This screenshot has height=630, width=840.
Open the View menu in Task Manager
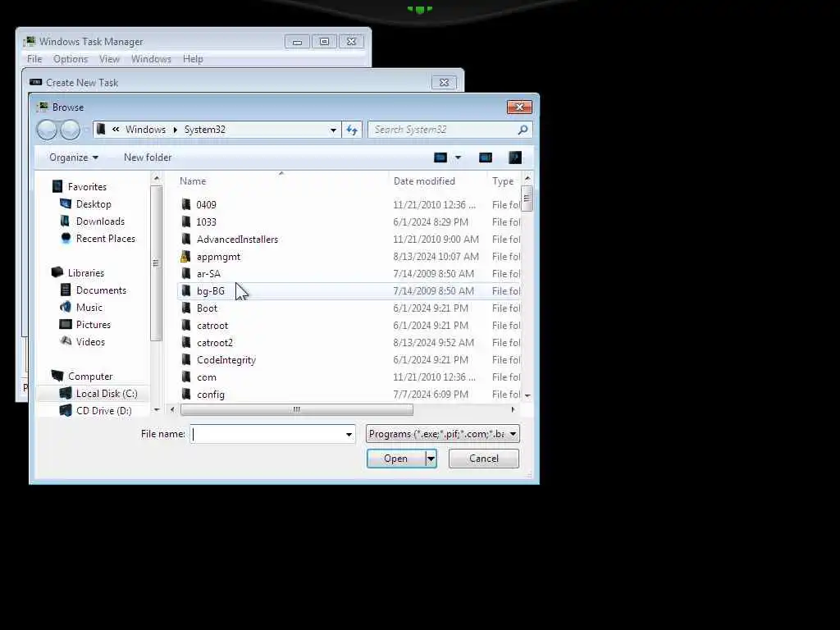pyautogui.click(x=109, y=59)
